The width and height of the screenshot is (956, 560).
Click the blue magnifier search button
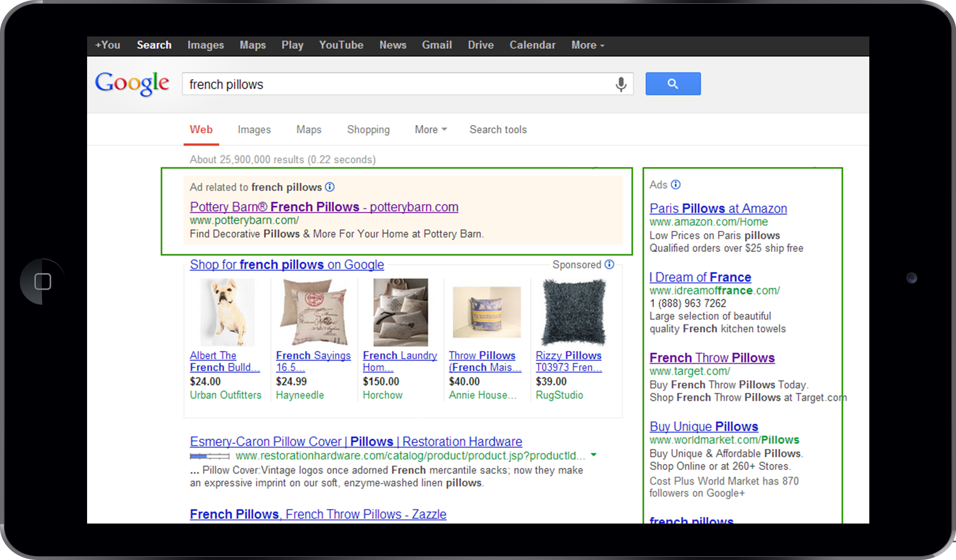tap(673, 84)
